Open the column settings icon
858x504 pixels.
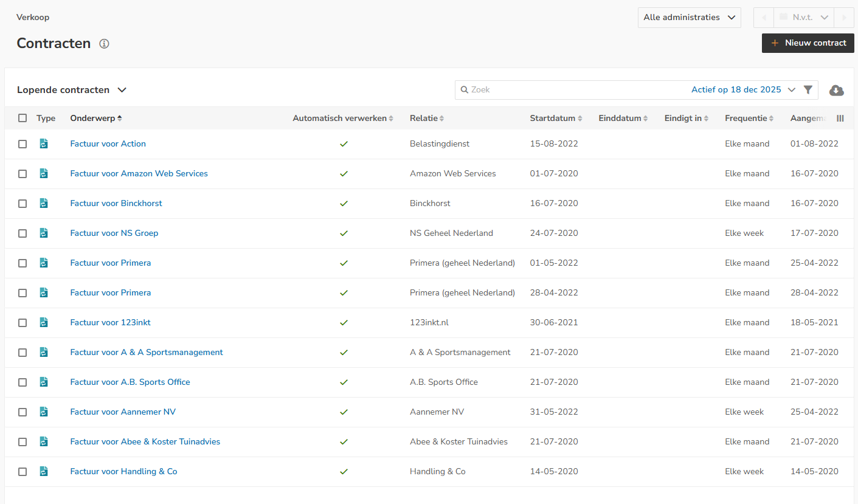pyautogui.click(x=840, y=119)
